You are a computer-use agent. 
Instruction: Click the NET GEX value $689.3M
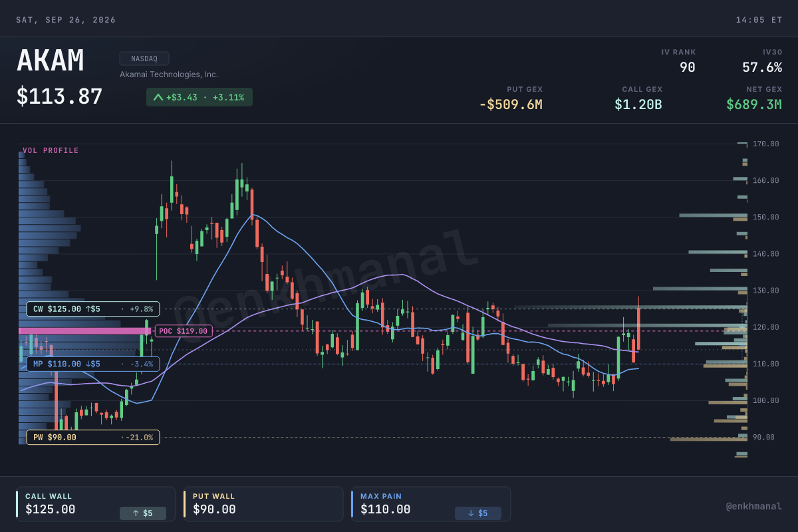point(754,104)
